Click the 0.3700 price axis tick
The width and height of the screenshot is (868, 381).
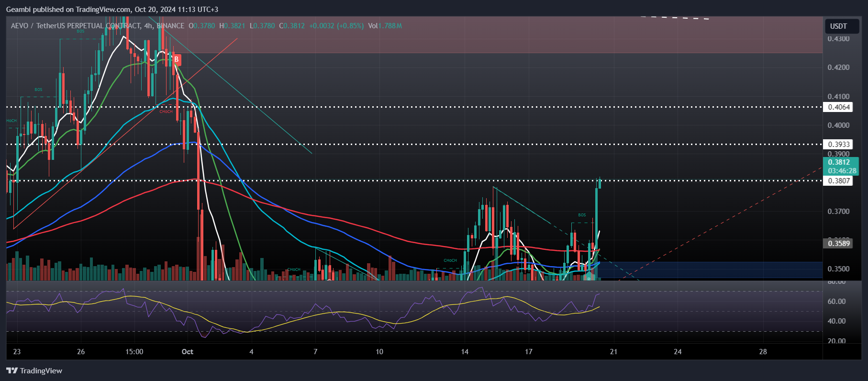point(838,212)
